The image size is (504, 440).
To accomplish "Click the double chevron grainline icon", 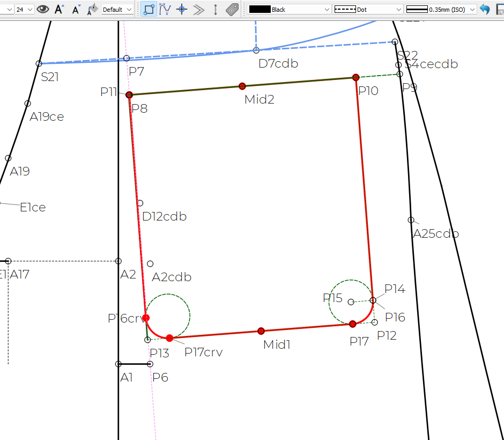I will tap(199, 9).
